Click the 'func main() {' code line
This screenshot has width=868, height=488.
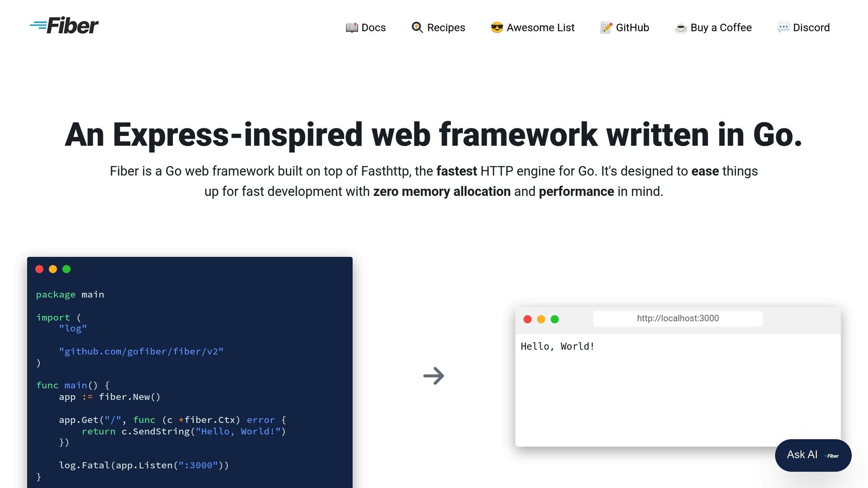coord(73,385)
